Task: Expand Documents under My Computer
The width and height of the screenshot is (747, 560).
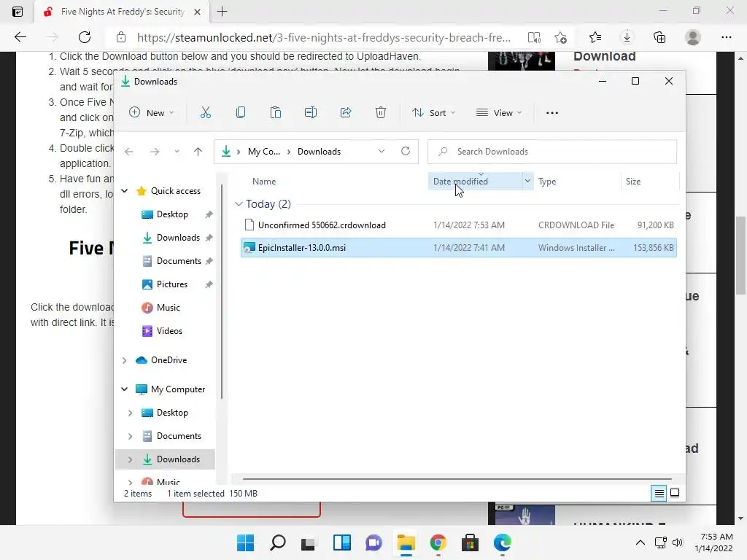Action: coord(130,436)
